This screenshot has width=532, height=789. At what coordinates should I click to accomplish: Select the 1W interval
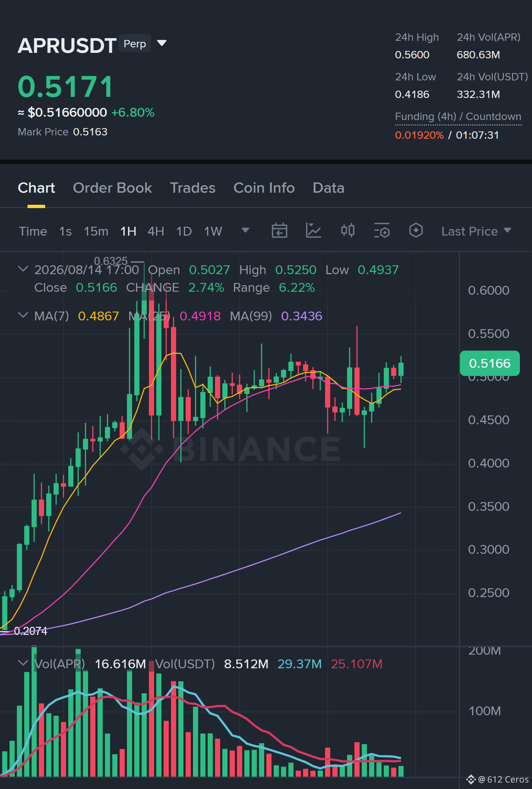(x=213, y=231)
